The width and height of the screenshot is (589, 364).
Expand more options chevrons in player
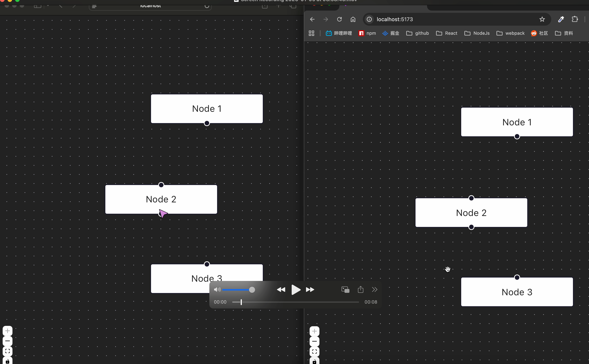(x=374, y=290)
